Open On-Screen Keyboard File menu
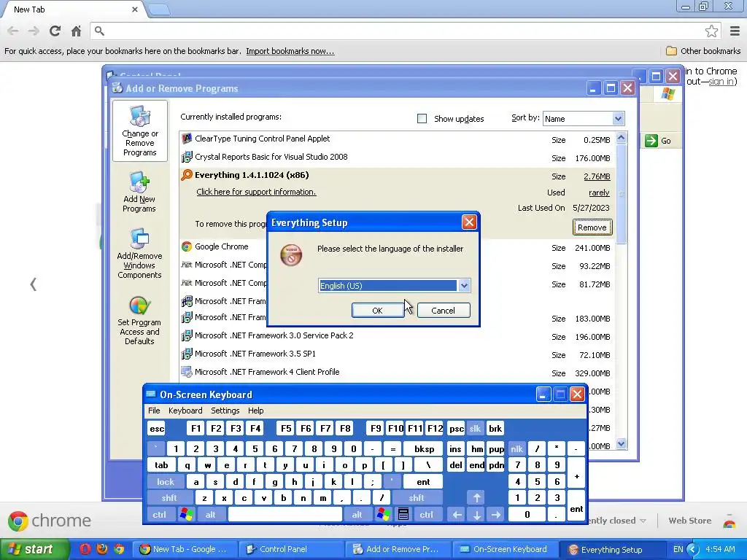This screenshot has height=560, width=747. coord(154,411)
